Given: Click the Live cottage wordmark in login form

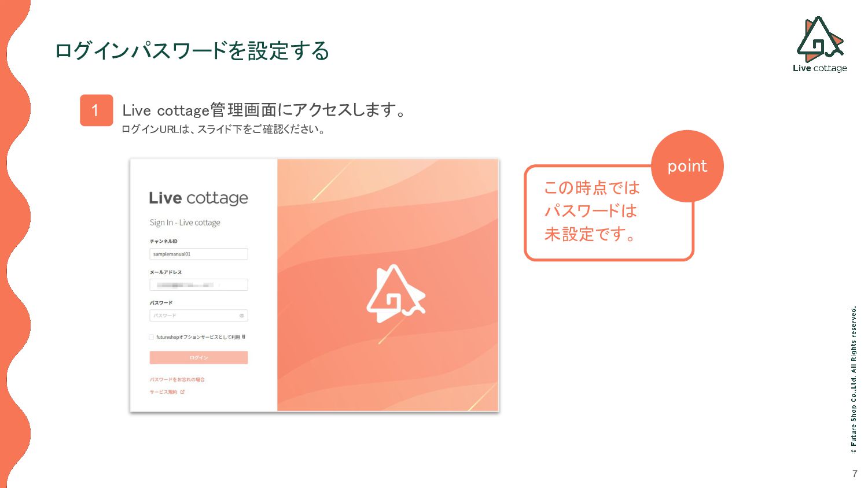Looking at the screenshot, I should pyautogui.click(x=198, y=198).
